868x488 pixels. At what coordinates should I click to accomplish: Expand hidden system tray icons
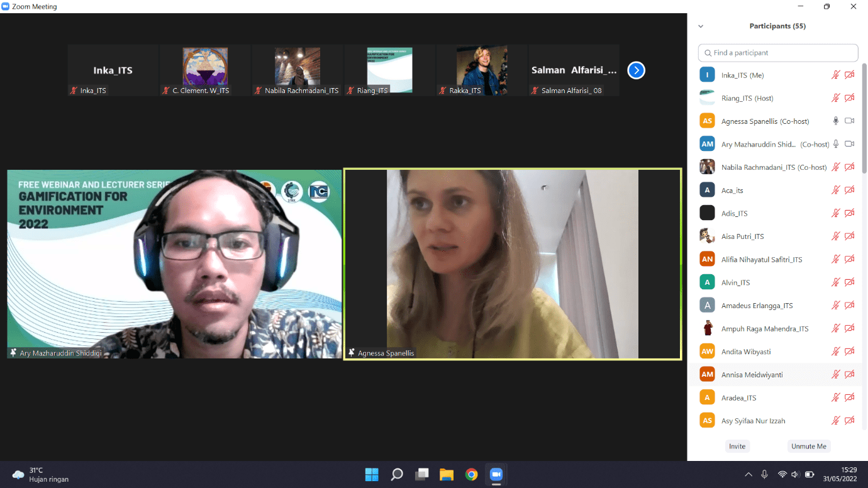pyautogui.click(x=748, y=474)
